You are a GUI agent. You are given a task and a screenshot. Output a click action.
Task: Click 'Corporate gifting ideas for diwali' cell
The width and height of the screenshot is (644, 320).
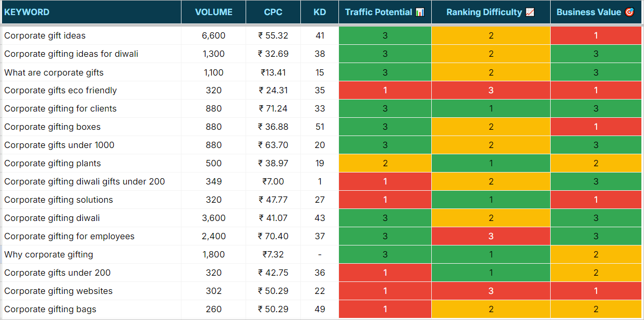pyautogui.click(x=91, y=54)
